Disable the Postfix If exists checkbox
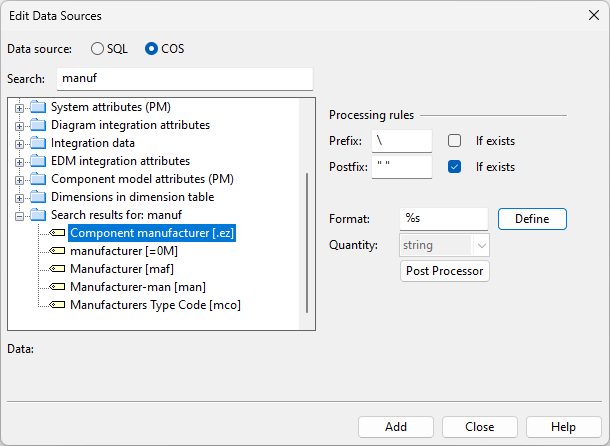This screenshot has width=610, height=446. 455,166
